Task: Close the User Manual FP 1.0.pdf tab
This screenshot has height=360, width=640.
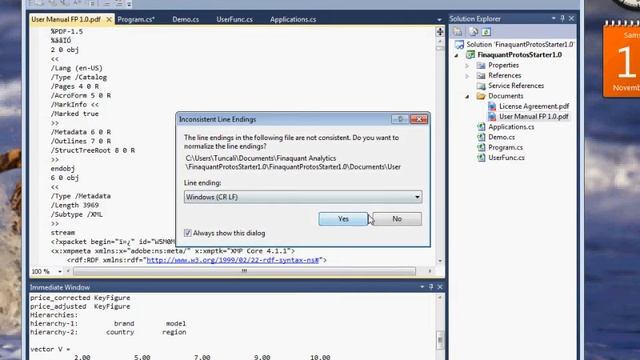Action: click(109, 19)
